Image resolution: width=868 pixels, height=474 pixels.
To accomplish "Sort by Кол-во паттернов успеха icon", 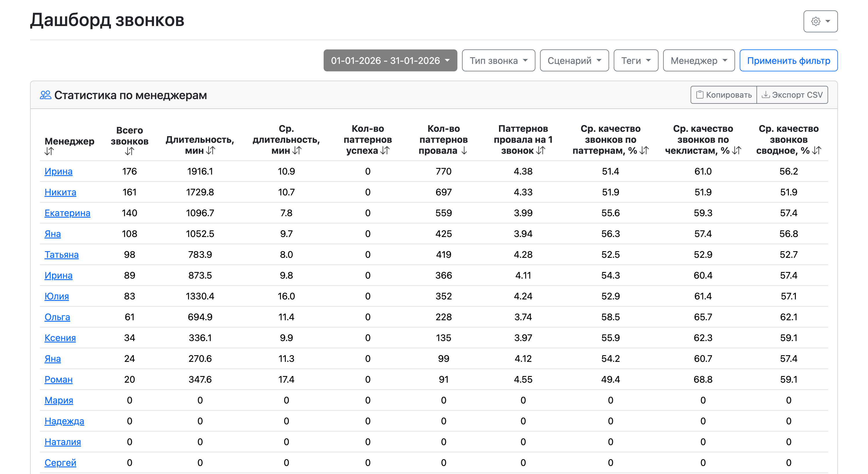I will point(385,150).
